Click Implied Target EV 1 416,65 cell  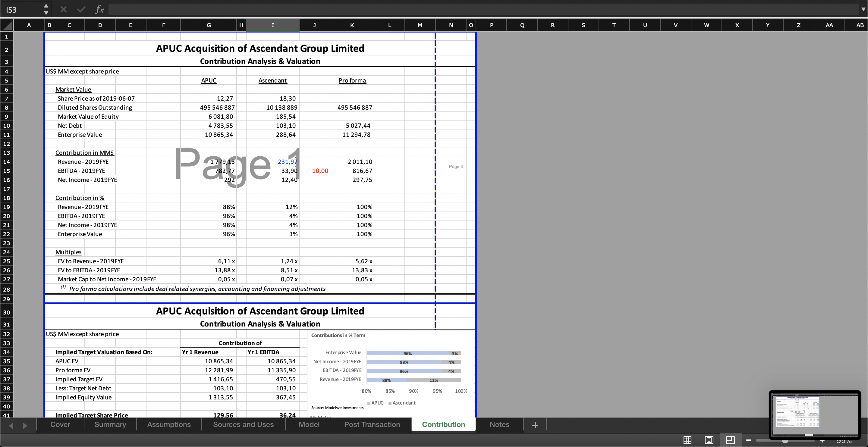[x=209, y=379]
